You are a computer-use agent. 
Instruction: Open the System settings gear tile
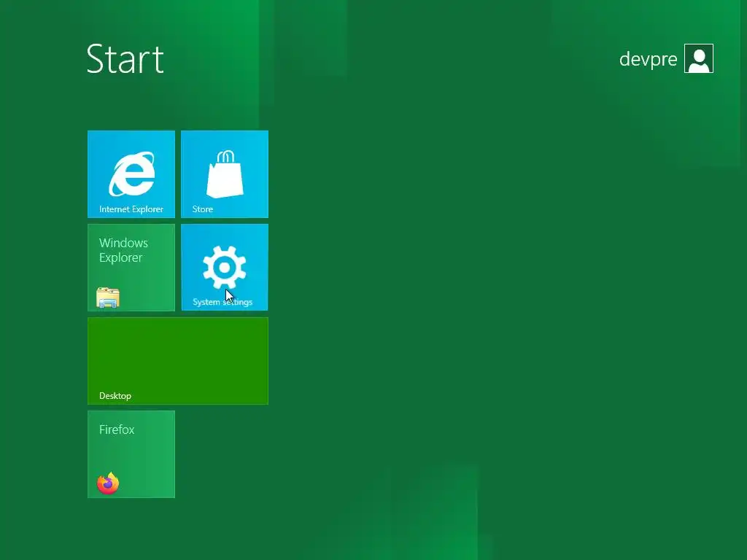tap(225, 267)
